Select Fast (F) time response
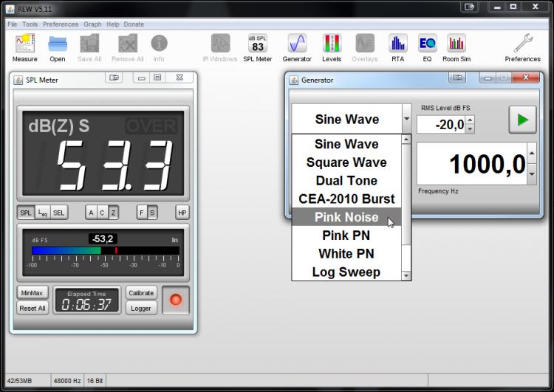Viewport: 554px width, 392px height. click(142, 213)
